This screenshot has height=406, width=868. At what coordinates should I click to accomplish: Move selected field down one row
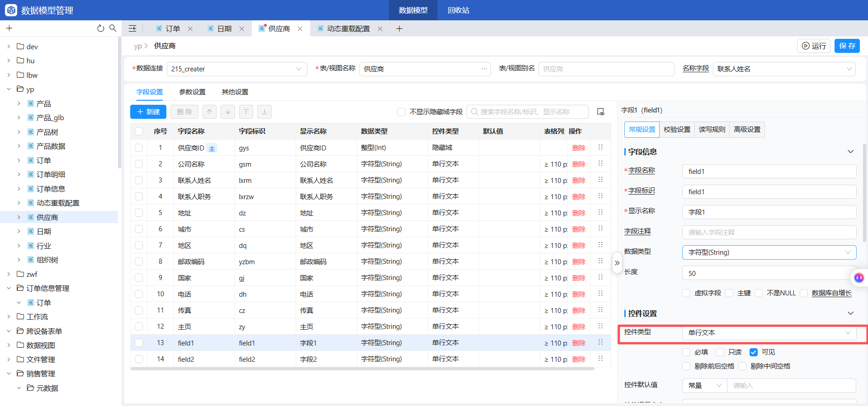[x=228, y=112]
